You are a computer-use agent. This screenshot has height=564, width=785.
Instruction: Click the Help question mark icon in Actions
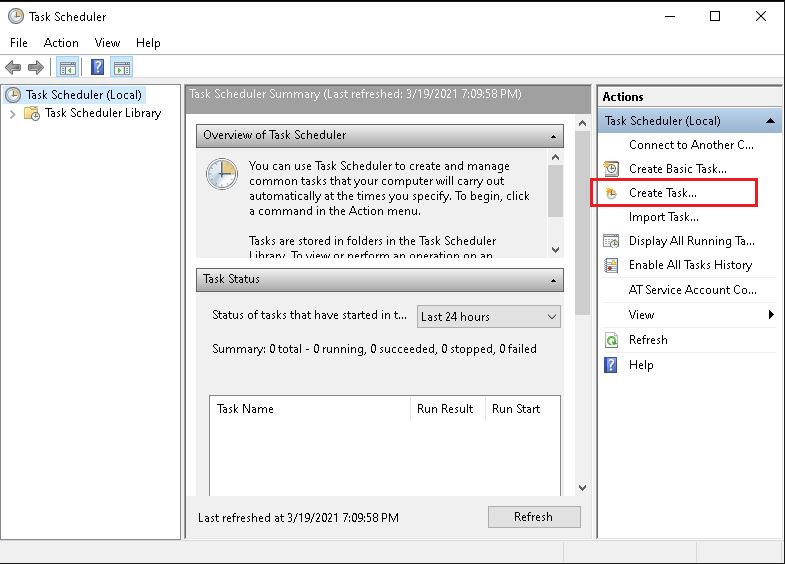(611, 365)
